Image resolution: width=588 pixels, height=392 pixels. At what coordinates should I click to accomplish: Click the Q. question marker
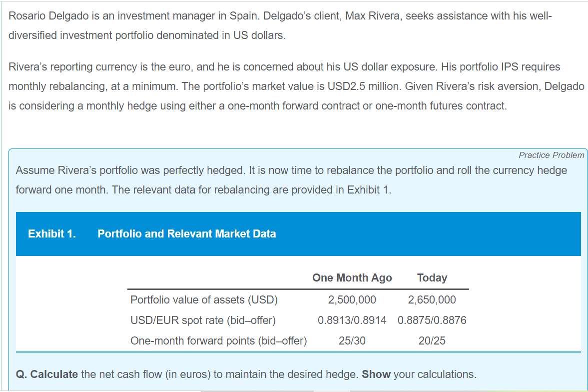point(21,374)
